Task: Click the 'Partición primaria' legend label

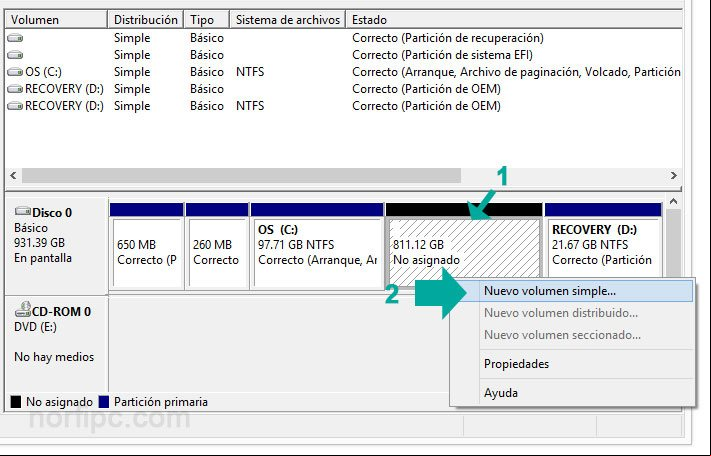Action: pyautogui.click(x=161, y=402)
